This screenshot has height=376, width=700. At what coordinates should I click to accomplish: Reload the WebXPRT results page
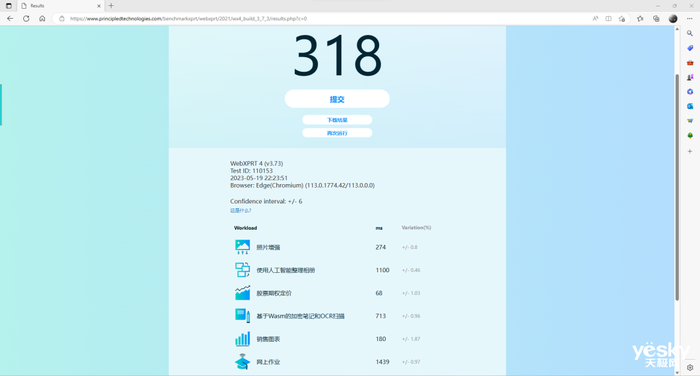tap(26, 18)
